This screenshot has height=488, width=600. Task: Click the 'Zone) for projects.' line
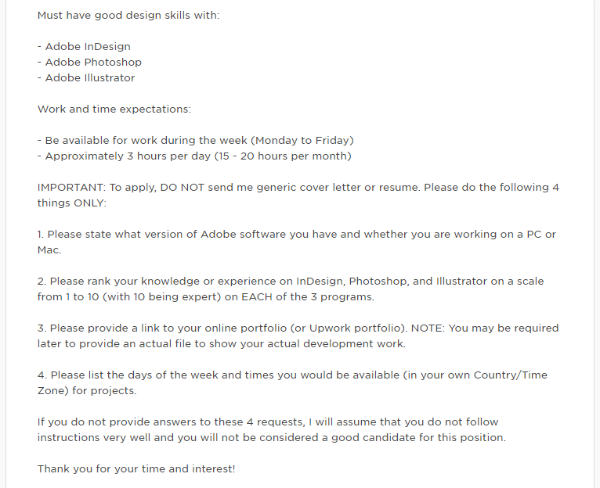tap(87, 391)
